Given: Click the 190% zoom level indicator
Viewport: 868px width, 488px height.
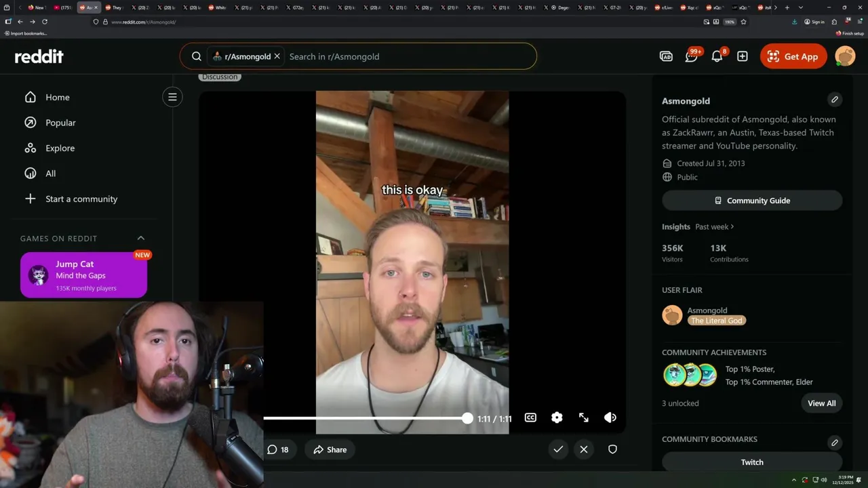Looking at the screenshot, I should pyautogui.click(x=730, y=22).
